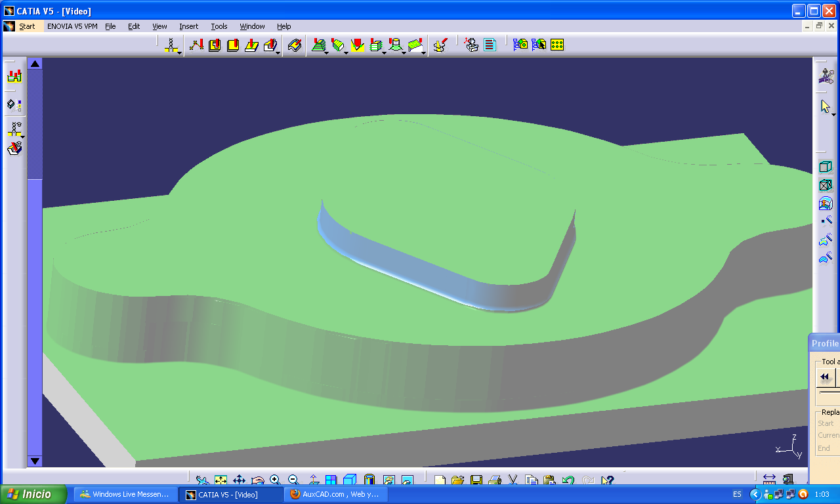Expand dropdown arrow beside manufacturing axis icon

click(180, 52)
